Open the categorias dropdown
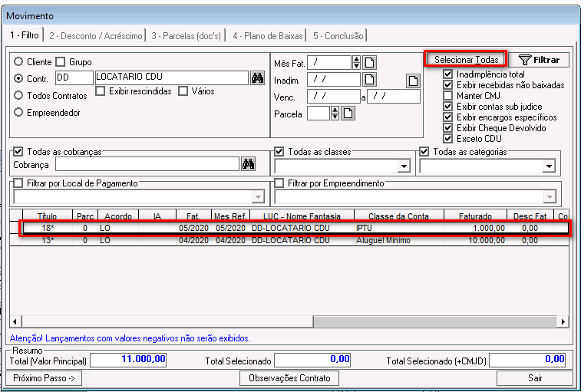Viewport: 581px width, 392px height. coord(549,166)
